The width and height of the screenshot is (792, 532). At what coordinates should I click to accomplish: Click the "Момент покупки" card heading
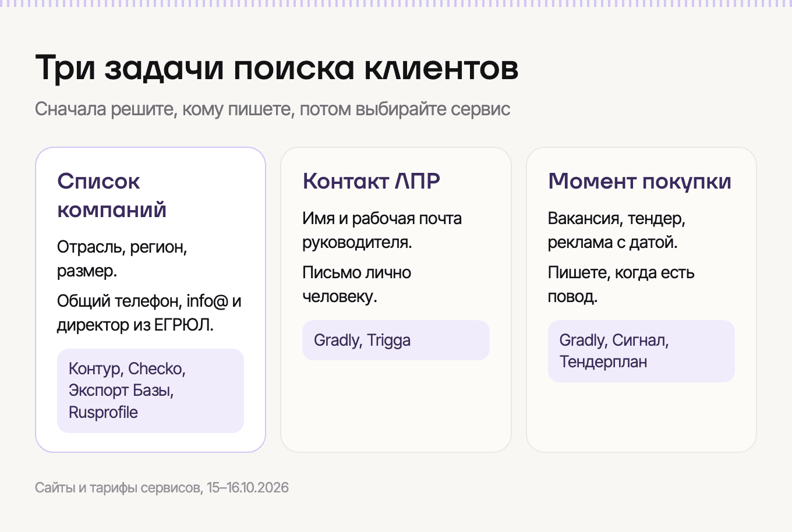pos(639,181)
